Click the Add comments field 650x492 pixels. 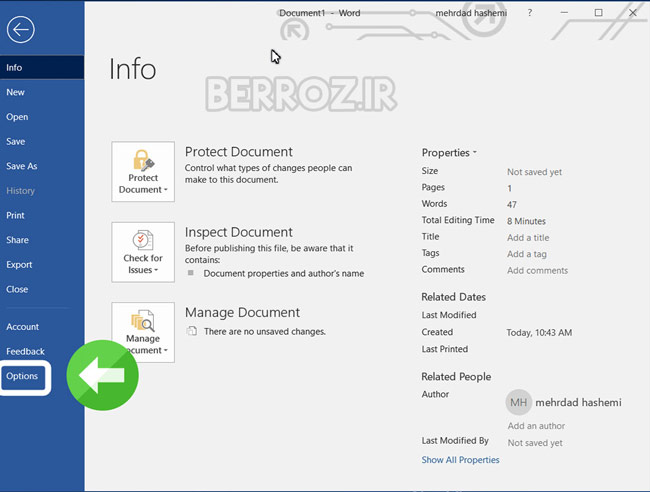coord(537,270)
